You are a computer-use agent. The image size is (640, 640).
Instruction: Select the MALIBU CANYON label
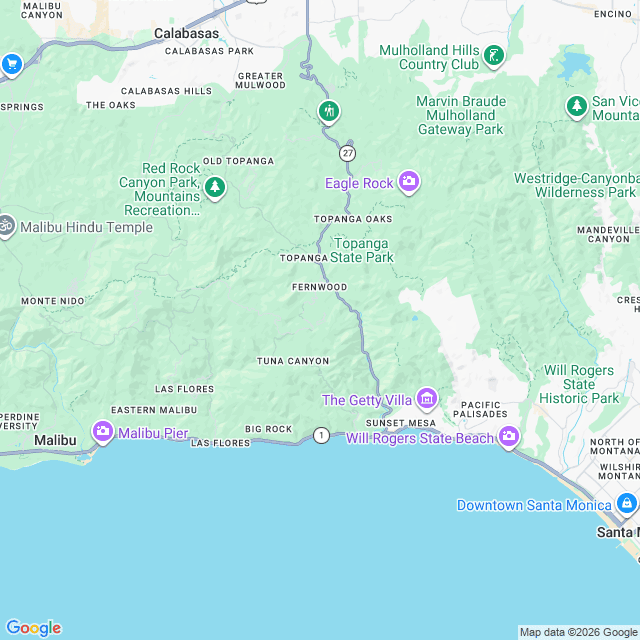pyautogui.click(x=42, y=11)
